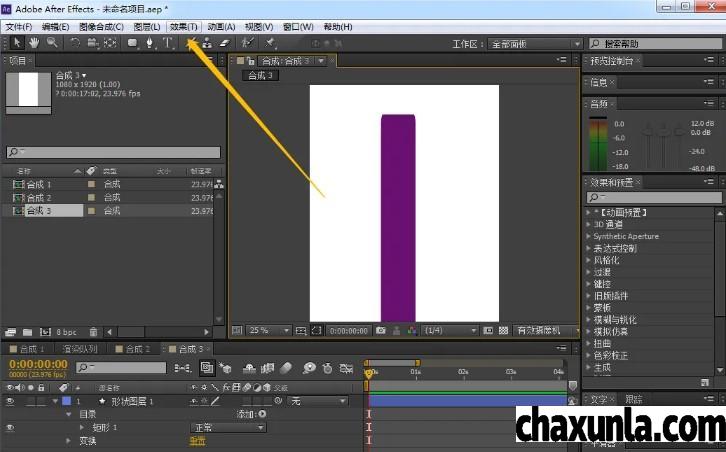Select the Zoom magnifier tool
The width and height of the screenshot is (726, 452).
click(52, 43)
